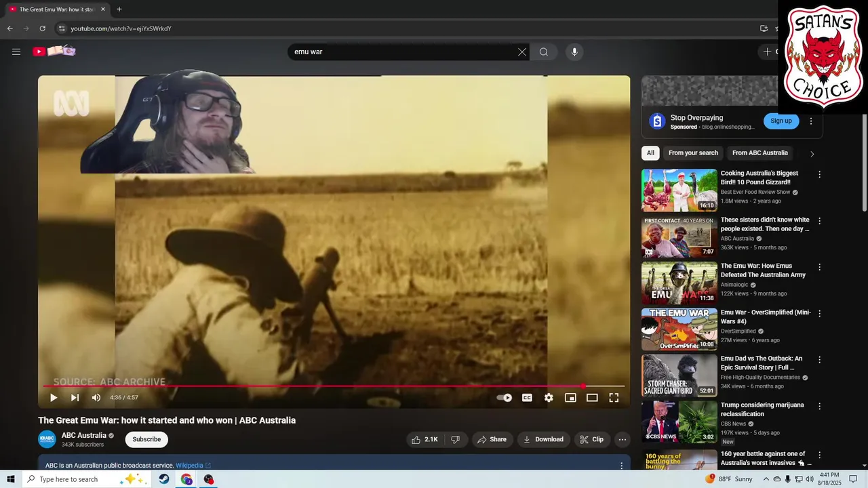Close The Great Emu War tab

pos(103,9)
